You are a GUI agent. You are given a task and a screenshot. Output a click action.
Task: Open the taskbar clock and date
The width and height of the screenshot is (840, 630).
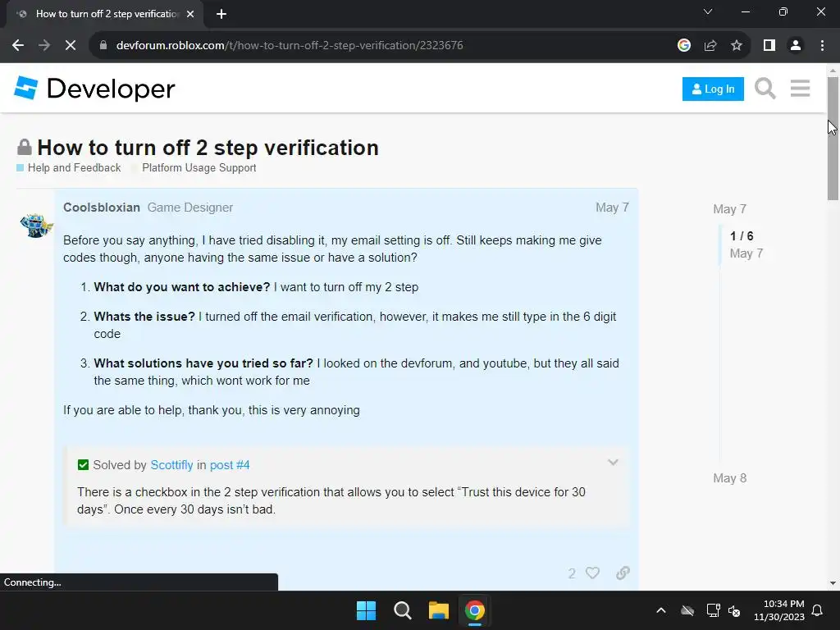click(x=779, y=610)
